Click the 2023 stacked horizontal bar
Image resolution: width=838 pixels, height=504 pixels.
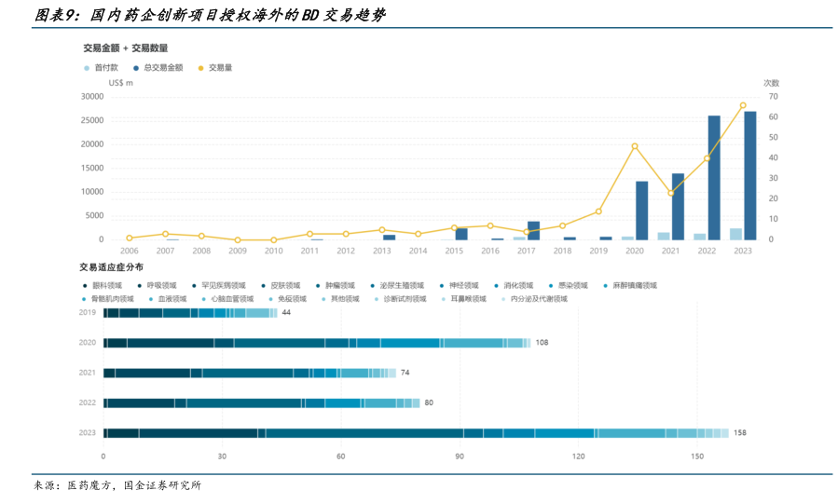(415, 433)
